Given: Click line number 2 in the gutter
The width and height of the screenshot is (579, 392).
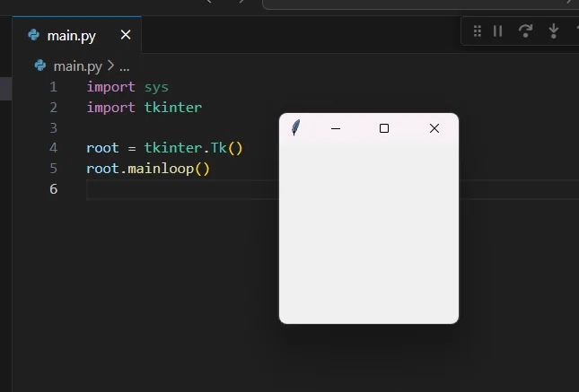Looking at the screenshot, I should click(x=54, y=108).
